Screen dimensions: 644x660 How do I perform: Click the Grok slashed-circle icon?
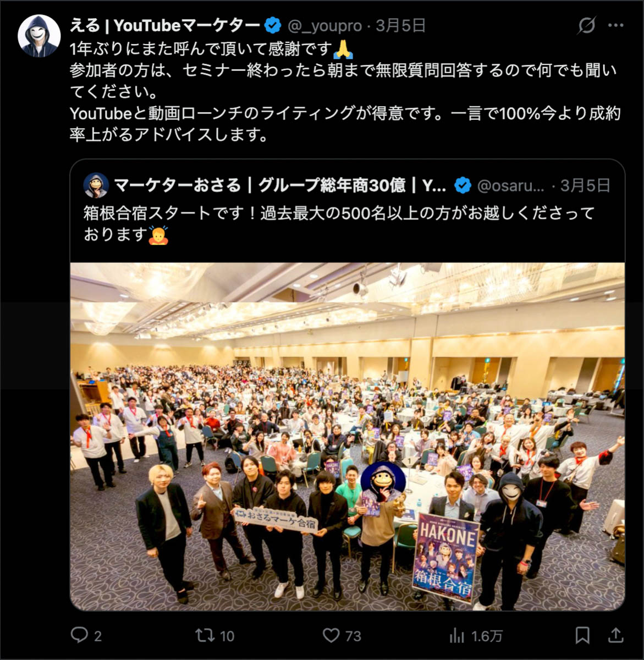[587, 25]
